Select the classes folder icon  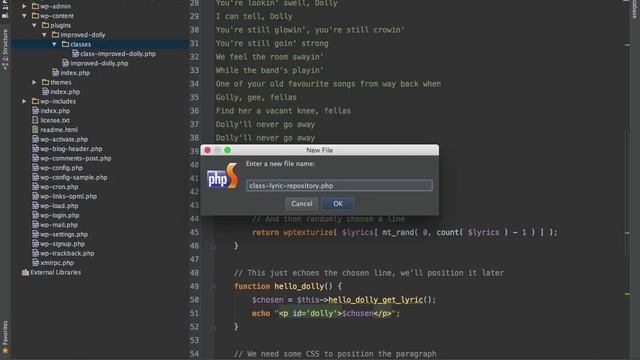[x=65, y=44]
